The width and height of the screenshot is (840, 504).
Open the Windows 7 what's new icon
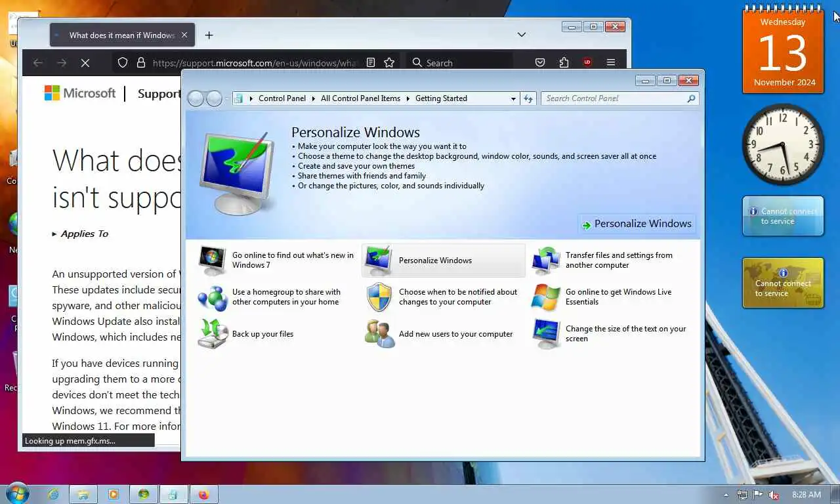click(x=212, y=261)
